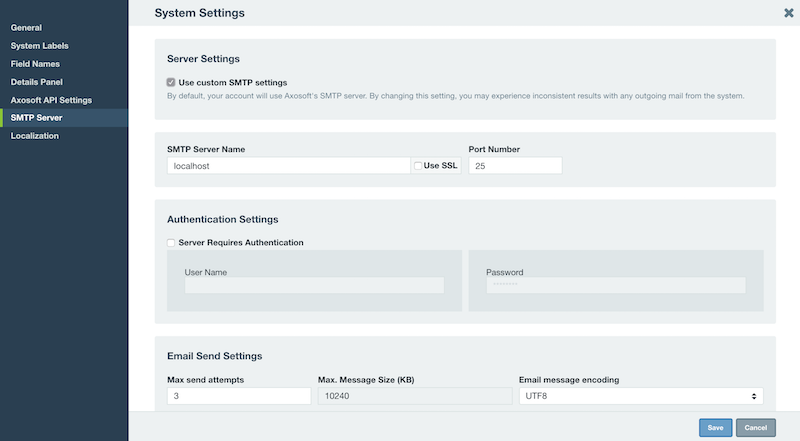The width and height of the screenshot is (800, 441).
Task: Click the SMTP default server description text
Action: coord(456,96)
